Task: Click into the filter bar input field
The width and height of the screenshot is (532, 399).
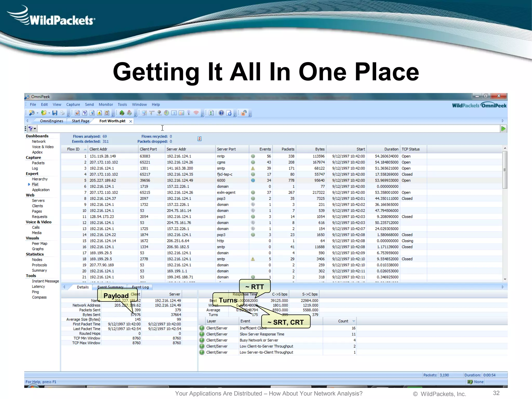Action: point(269,129)
